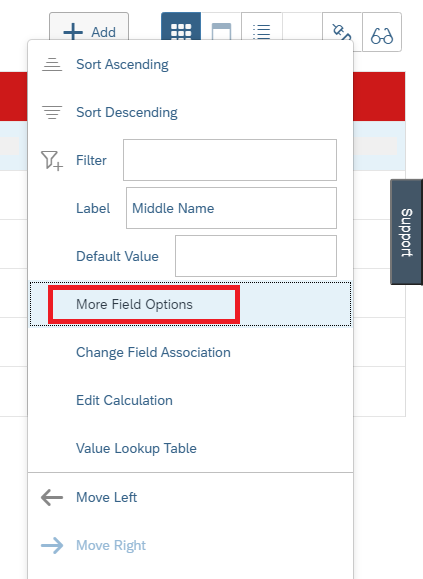Click the Label field containing Middle Name
423x579 pixels.
click(x=231, y=208)
